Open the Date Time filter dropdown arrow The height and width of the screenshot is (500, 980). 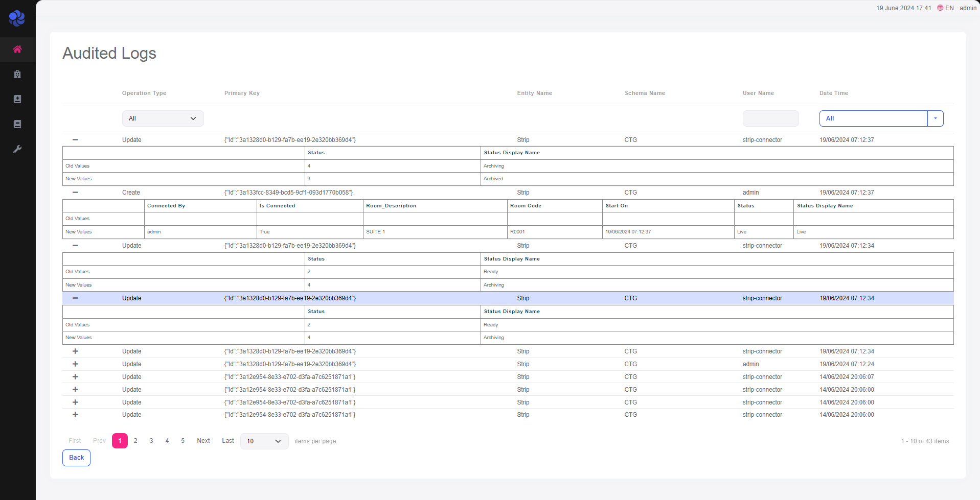[935, 118]
